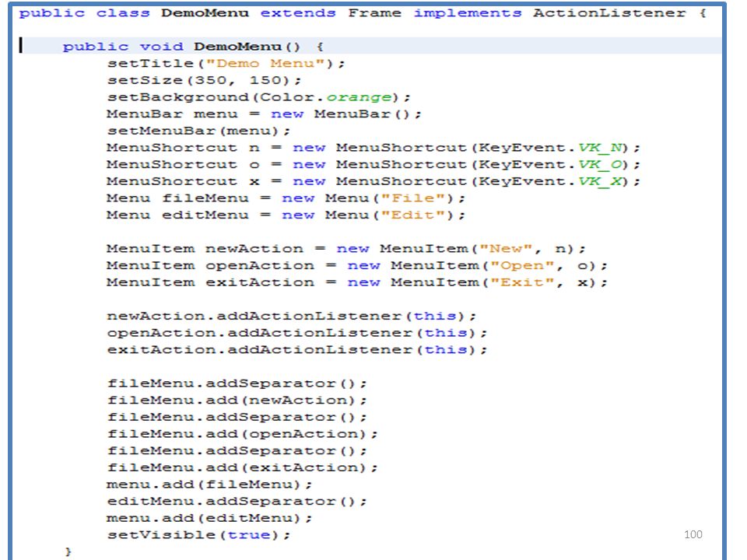747x560 pixels.
Task: Click exitAction.addActionListener(this) line
Action: [297, 350]
